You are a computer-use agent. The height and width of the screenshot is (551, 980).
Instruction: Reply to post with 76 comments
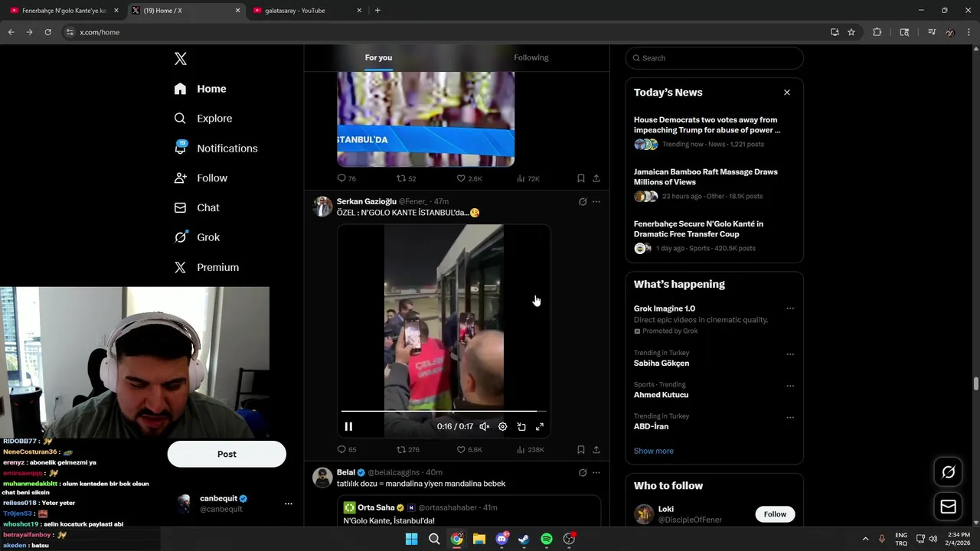(x=347, y=178)
